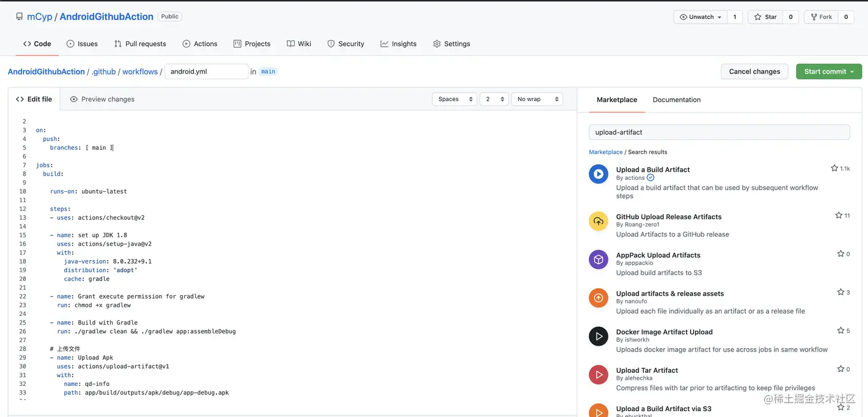Click workflows breadcrumb link
Viewport: 868px width, 417px height.
[x=139, y=72]
